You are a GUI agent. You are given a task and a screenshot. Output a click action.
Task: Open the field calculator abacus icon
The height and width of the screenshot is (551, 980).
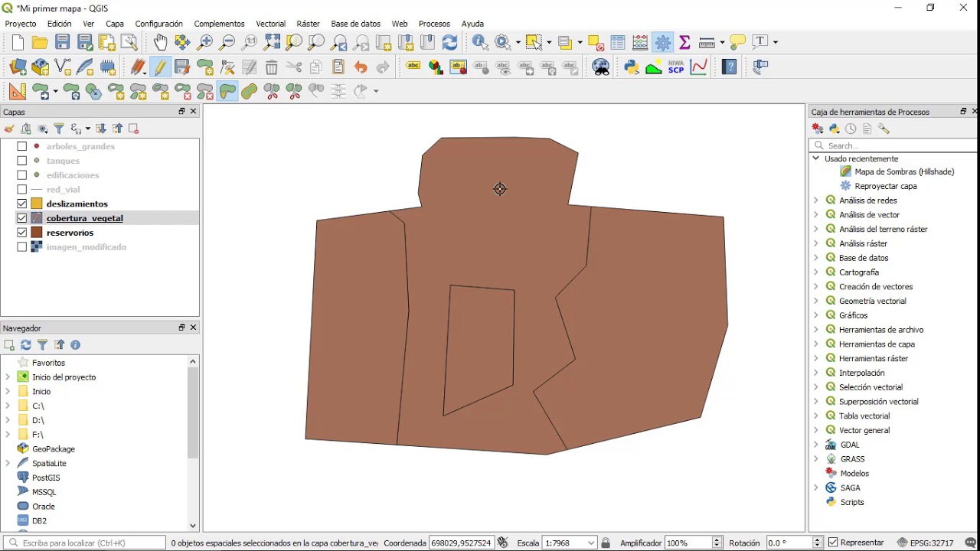(640, 43)
